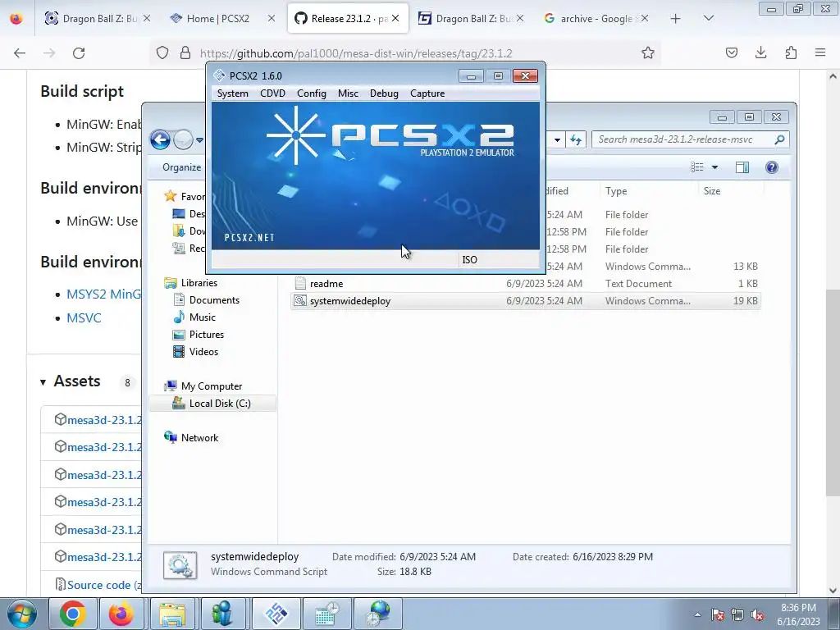The width and height of the screenshot is (840, 630).
Task: Click the Action Center flag icon
Action: (x=718, y=614)
